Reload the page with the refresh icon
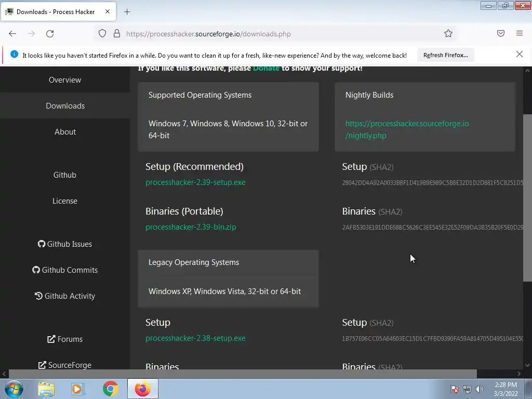Screen dimensions: 532x399 50,34
